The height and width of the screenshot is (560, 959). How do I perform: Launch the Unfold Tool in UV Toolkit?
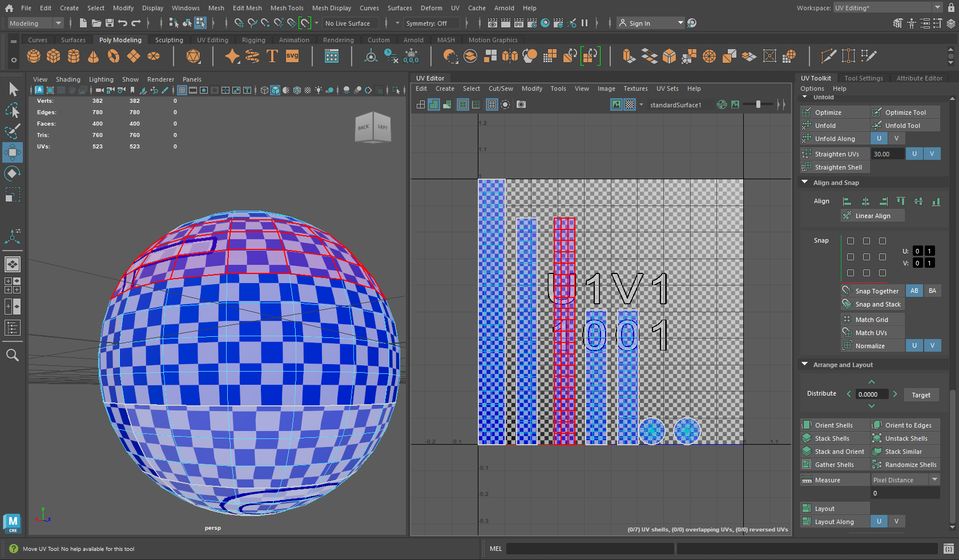coord(905,125)
